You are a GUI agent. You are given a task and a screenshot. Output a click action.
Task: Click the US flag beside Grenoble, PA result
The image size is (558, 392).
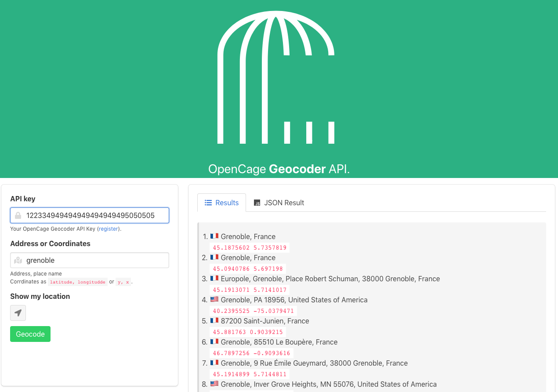tap(214, 300)
